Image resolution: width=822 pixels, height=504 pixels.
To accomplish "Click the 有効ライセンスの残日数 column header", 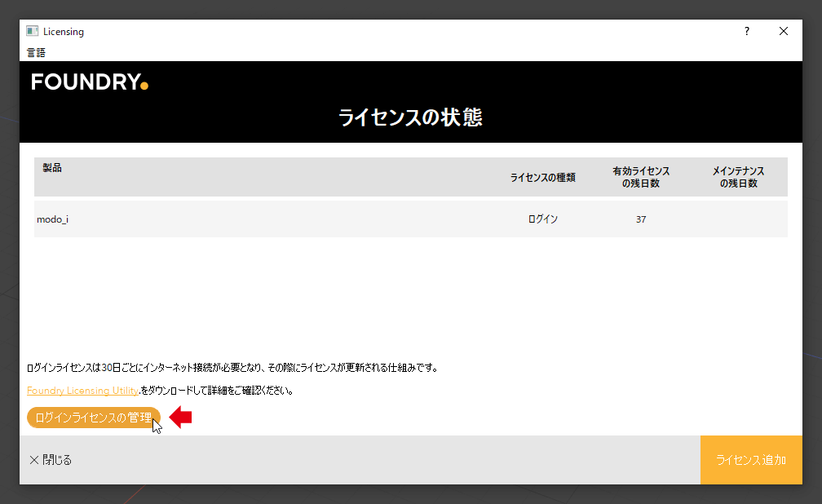I will point(641,177).
